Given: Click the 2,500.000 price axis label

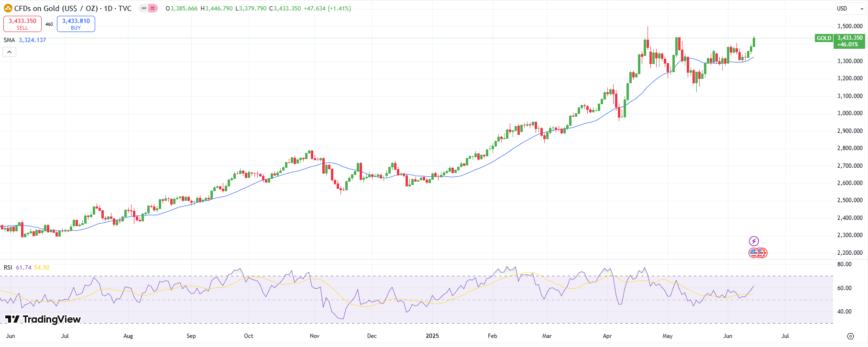Looking at the screenshot, I should pos(850,200).
